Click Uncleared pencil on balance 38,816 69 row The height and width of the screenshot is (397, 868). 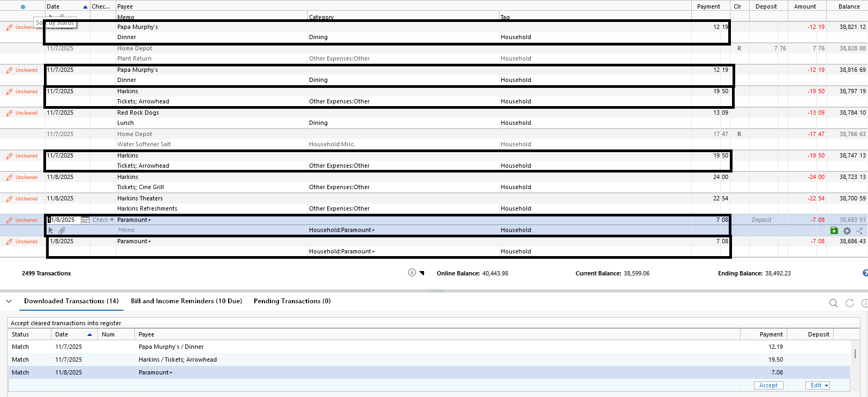point(9,70)
